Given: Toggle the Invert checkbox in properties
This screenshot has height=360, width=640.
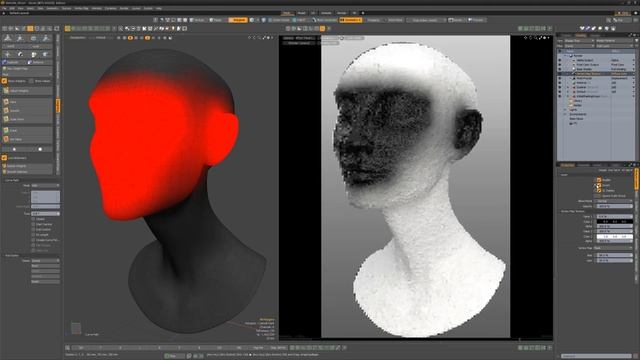Looking at the screenshot, I should (599, 185).
